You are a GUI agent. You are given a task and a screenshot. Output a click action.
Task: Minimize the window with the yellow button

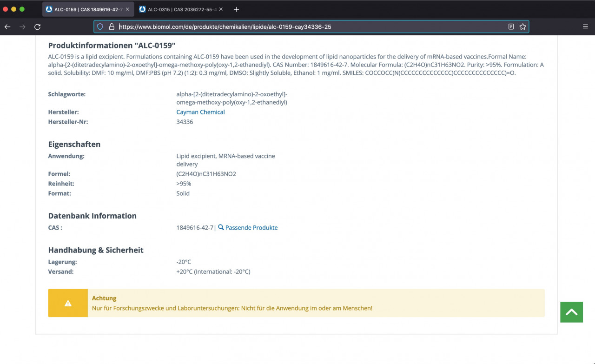click(14, 9)
